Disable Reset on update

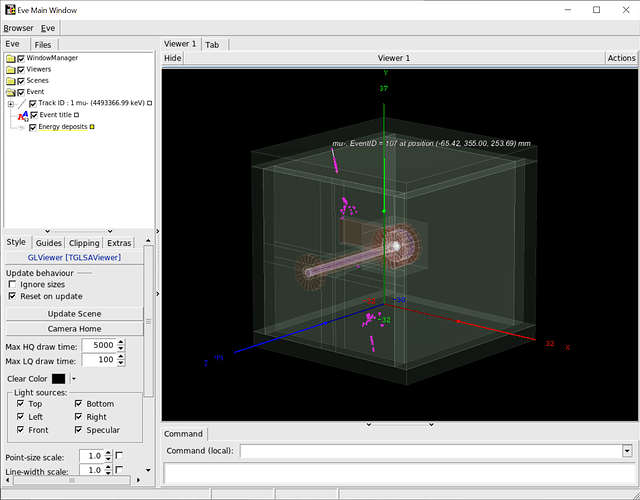(x=12, y=296)
